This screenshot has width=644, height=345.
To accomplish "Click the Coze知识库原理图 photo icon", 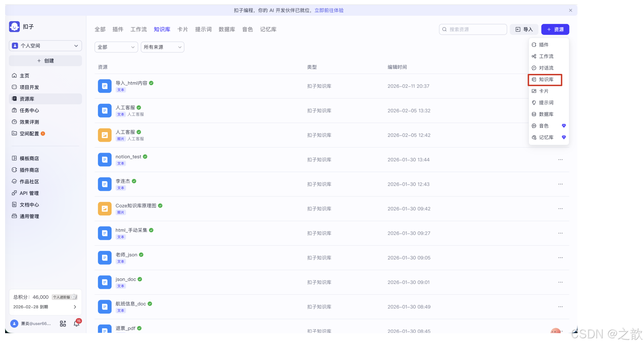I will point(105,209).
